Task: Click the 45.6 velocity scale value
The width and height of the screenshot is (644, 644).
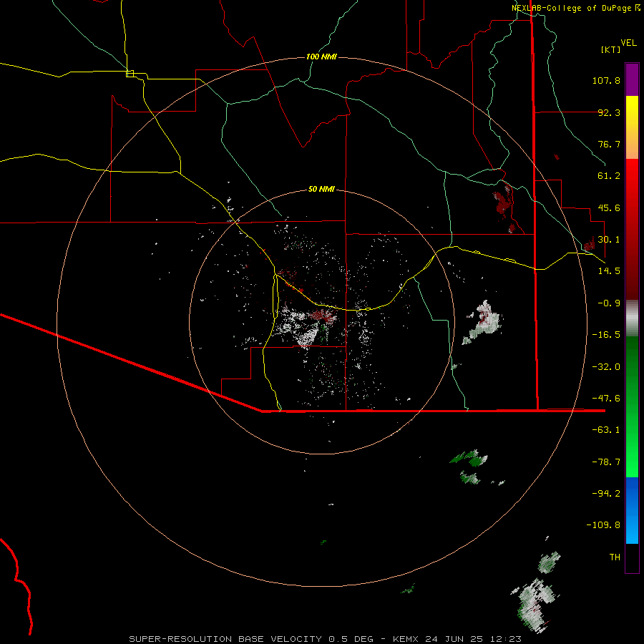Action: (609, 208)
